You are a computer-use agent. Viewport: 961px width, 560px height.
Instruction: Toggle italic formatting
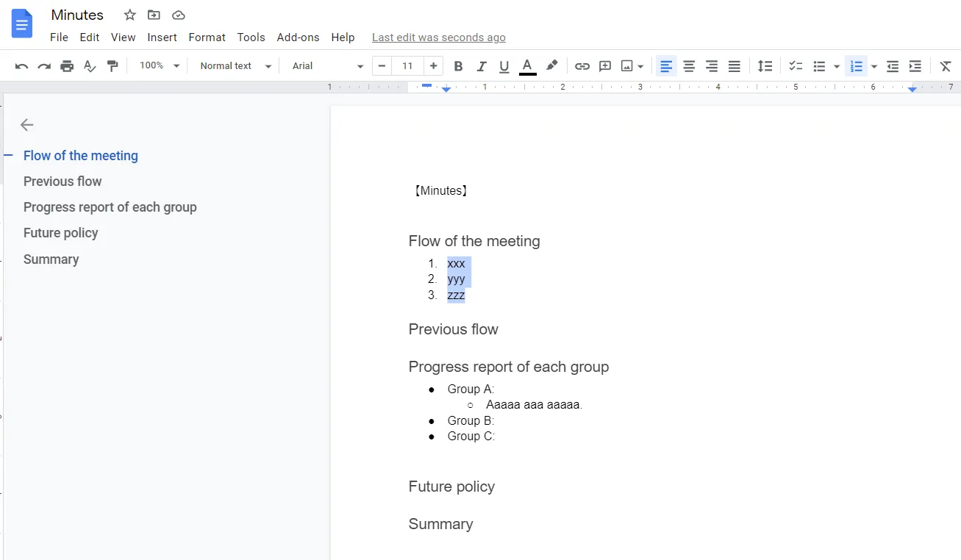482,66
